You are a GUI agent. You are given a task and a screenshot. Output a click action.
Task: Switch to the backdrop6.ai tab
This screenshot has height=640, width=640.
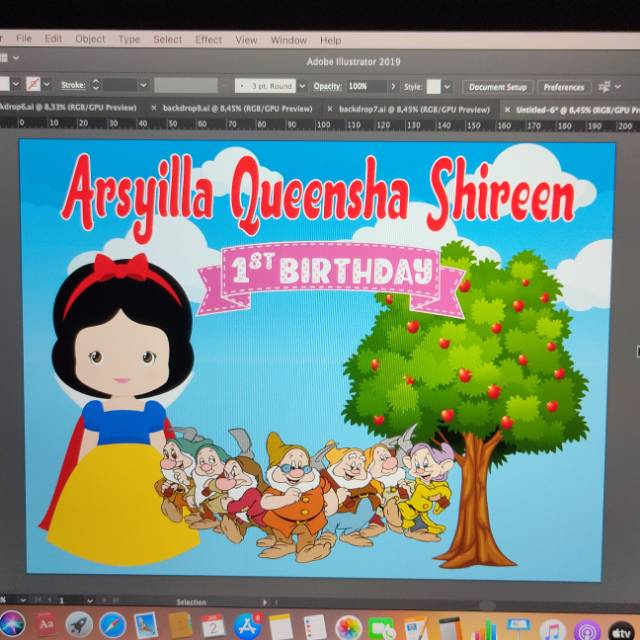point(68,107)
